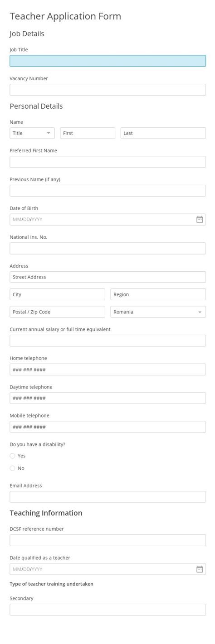The width and height of the screenshot is (215, 644).
Task: Focus the Job Title field
Action: coord(108,61)
